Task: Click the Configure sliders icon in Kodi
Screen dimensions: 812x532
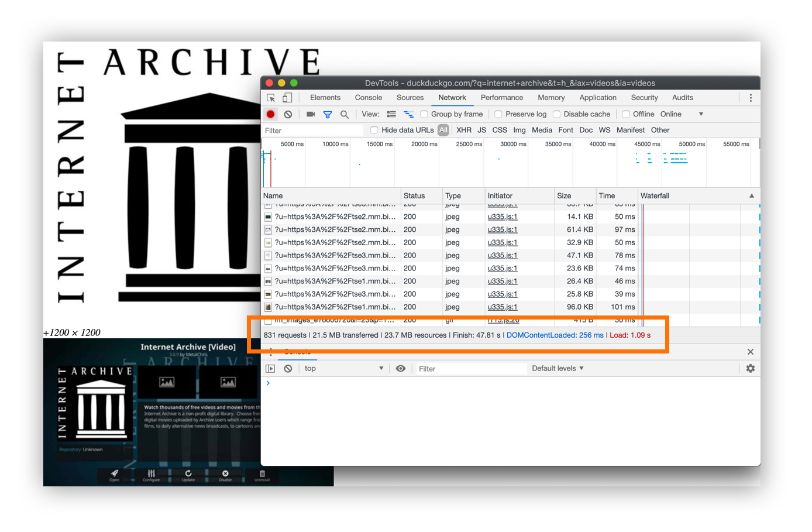Action: [x=151, y=475]
